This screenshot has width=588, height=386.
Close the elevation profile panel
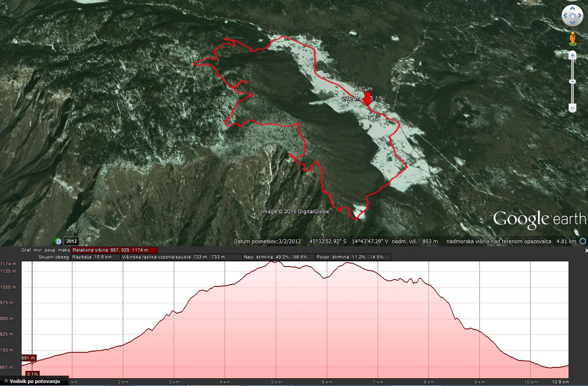pos(586,251)
